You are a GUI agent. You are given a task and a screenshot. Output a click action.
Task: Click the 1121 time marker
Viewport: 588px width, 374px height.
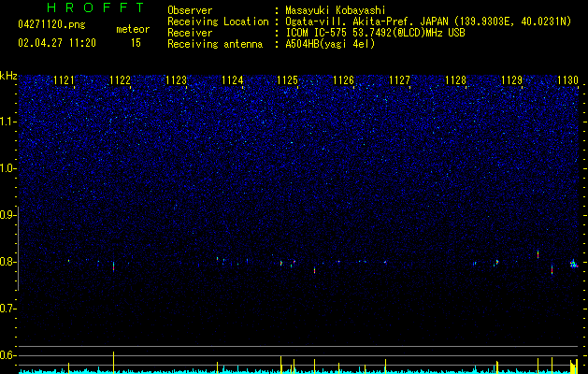pyautogui.click(x=65, y=80)
